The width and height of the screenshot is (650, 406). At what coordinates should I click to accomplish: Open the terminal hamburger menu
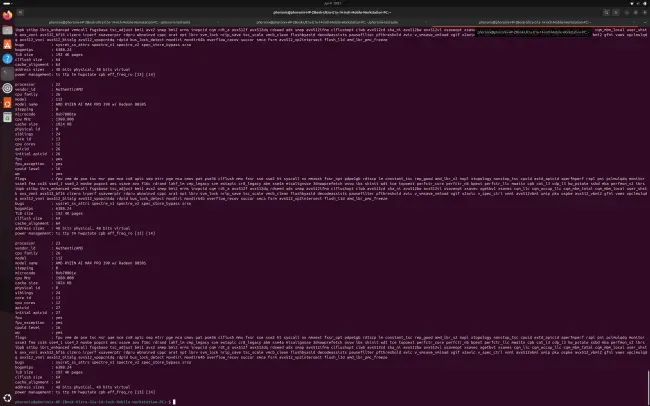(x=616, y=12)
